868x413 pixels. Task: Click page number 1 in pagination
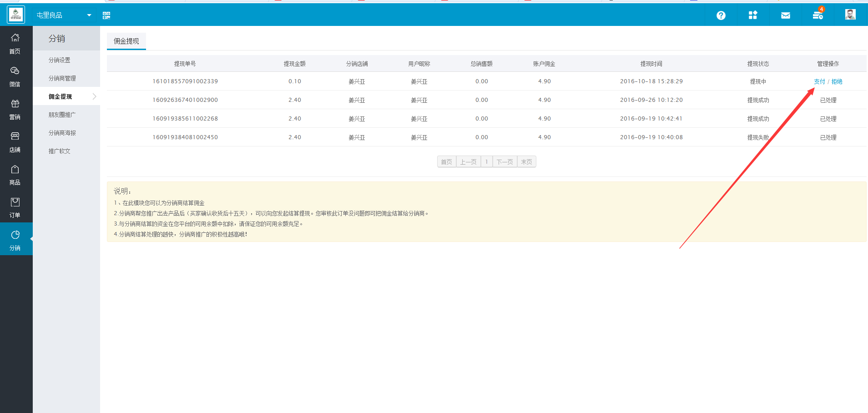click(x=487, y=162)
